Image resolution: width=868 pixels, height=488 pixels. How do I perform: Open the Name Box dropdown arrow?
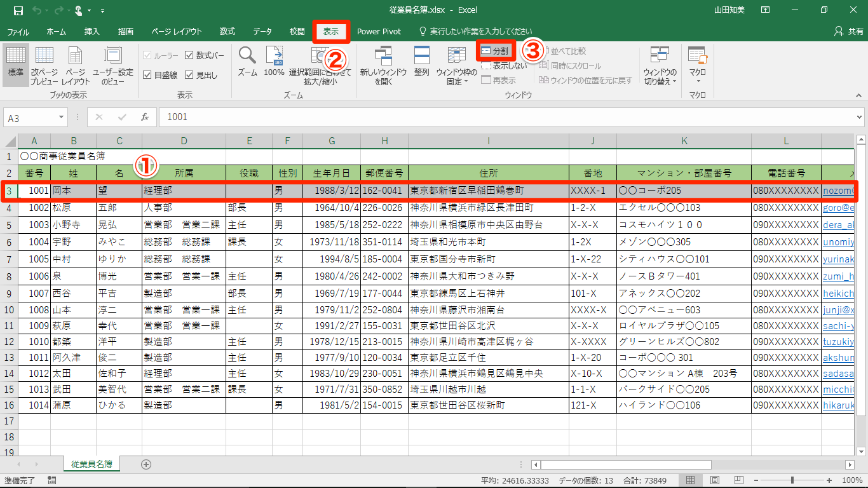tap(61, 117)
